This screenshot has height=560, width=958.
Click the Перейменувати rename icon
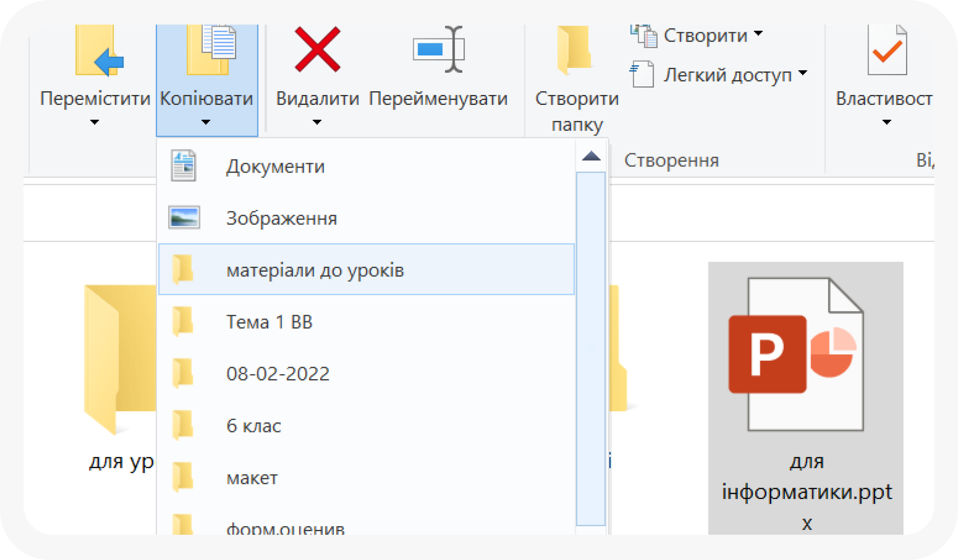click(439, 50)
